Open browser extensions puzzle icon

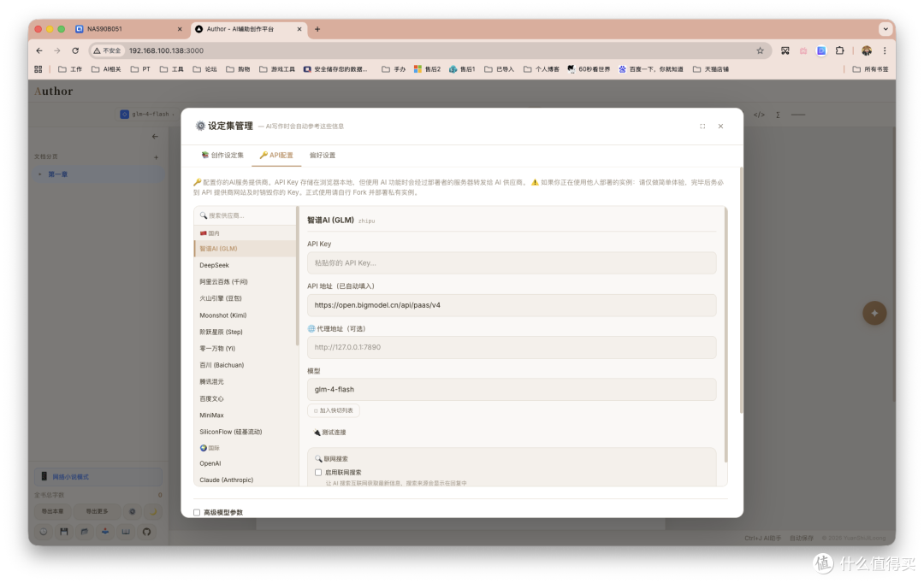840,50
